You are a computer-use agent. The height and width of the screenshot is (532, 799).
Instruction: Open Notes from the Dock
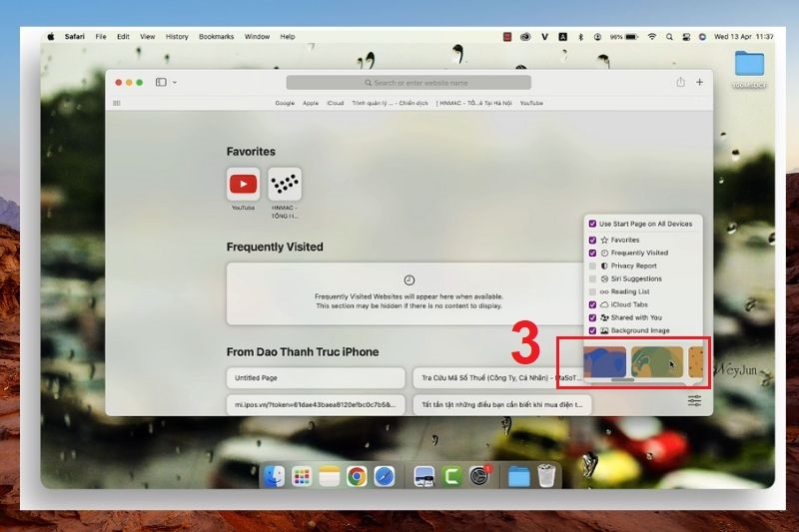point(330,477)
